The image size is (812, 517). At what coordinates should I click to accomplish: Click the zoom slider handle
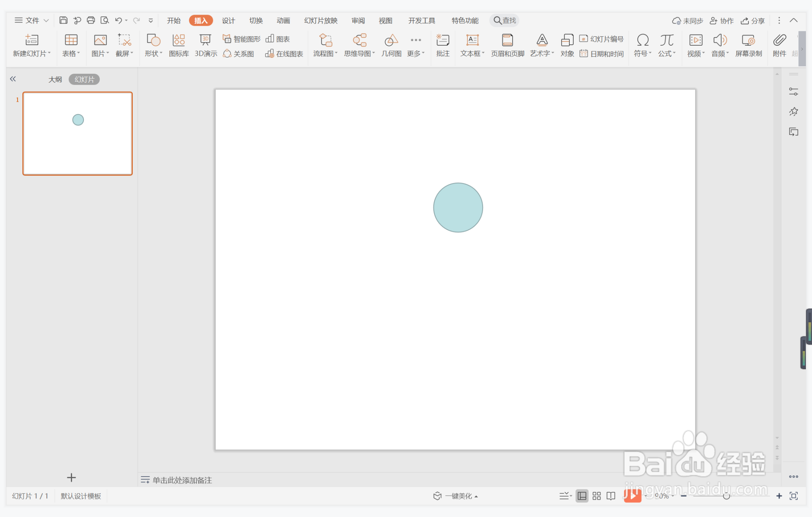[726, 496]
